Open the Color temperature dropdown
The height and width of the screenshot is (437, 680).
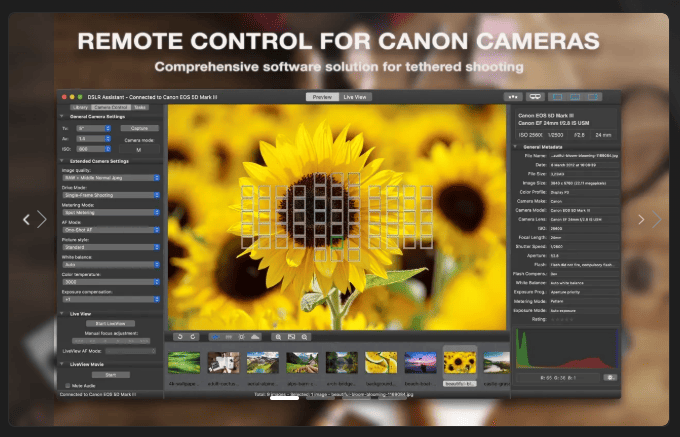[x=111, y=282]
